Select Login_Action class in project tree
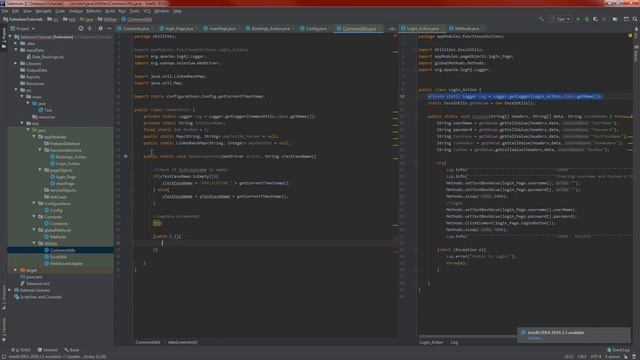The width and height of the screenshot is (640, 360). click(x=65, y=164)
